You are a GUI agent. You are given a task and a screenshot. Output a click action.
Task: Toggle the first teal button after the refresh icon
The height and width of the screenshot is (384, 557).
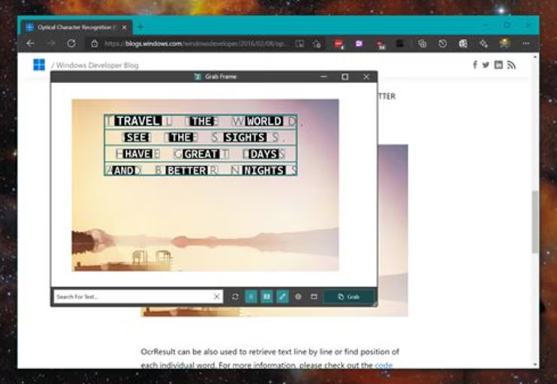tap(251, 297)
